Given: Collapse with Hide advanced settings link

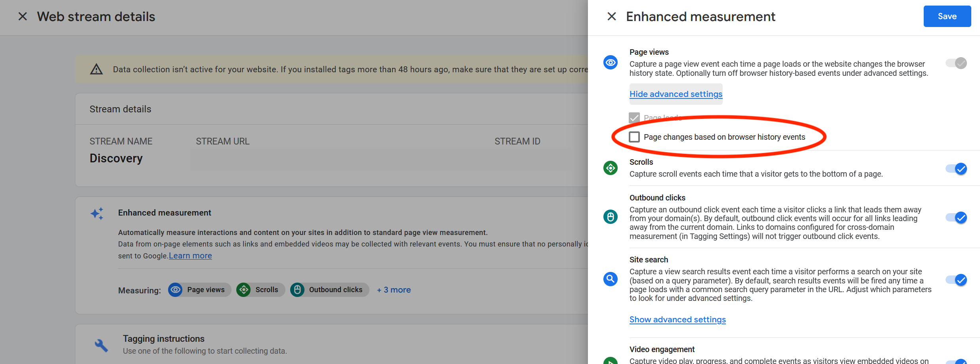Looking at the screenshot, I should click(676, 94).
